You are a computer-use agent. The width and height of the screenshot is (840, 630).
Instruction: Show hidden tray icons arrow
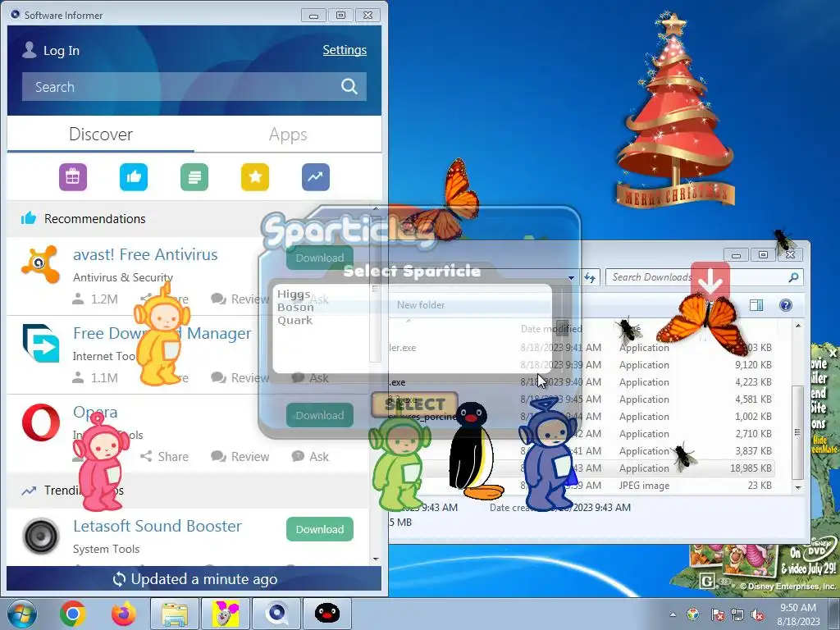(673, 615)
